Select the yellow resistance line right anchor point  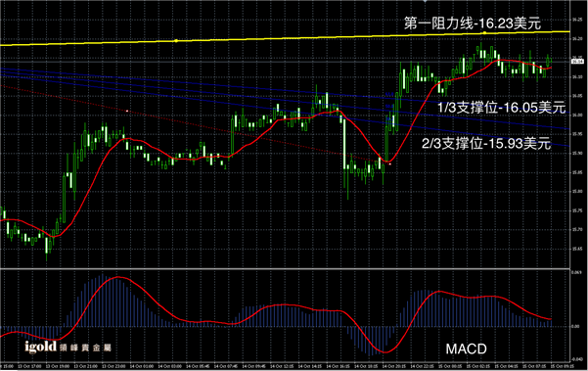pyautogui.click(x=484, y=33)
